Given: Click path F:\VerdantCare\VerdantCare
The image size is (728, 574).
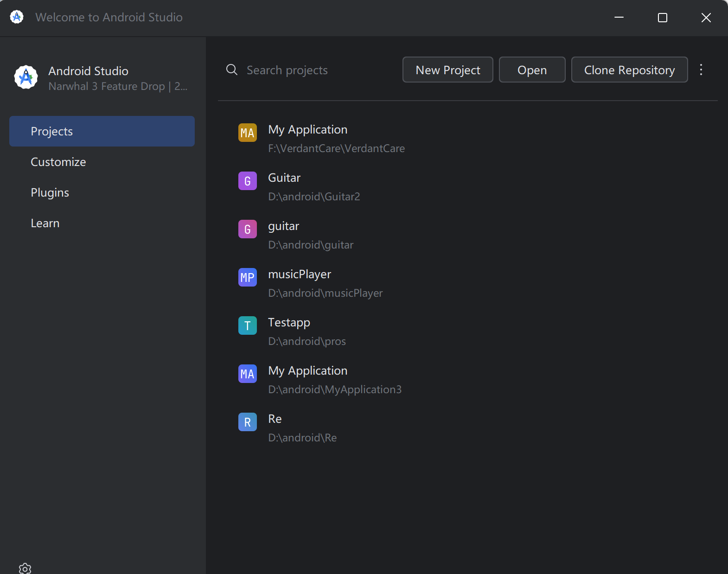Looking at the screenshot, I should pos(337,148).
